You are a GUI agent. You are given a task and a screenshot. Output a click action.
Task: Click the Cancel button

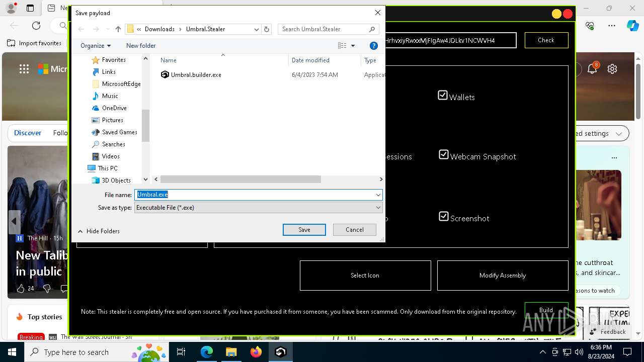click(x=355, y=230)
